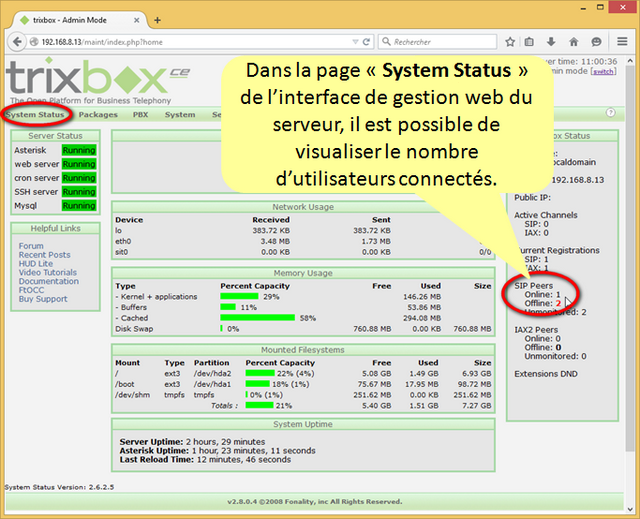Click the Asterisk Uptime text
The height and width of the screenshot is (519, 640).
click(218, 451)
